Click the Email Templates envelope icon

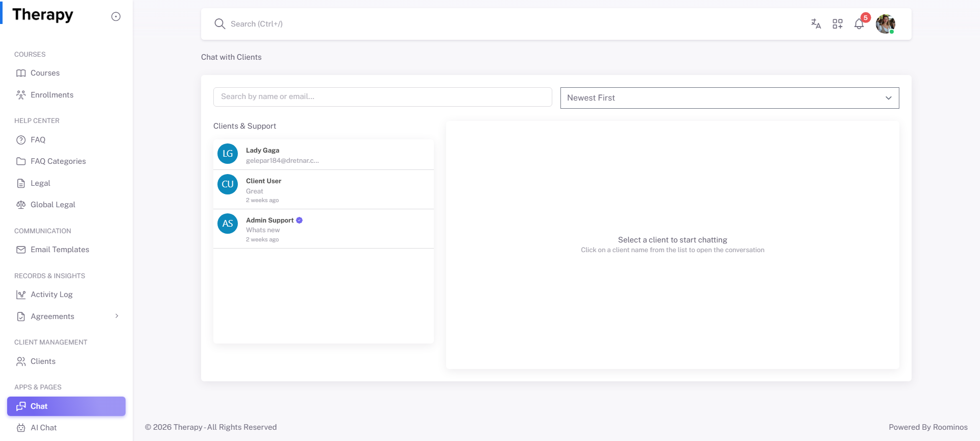click(21, 250)
